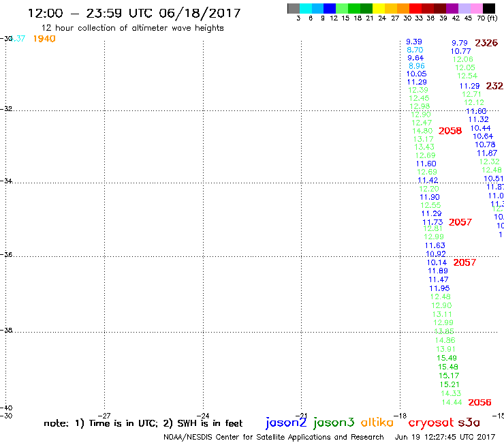
Task: Click the wave height value 11.32
Action: pos(479,120)
